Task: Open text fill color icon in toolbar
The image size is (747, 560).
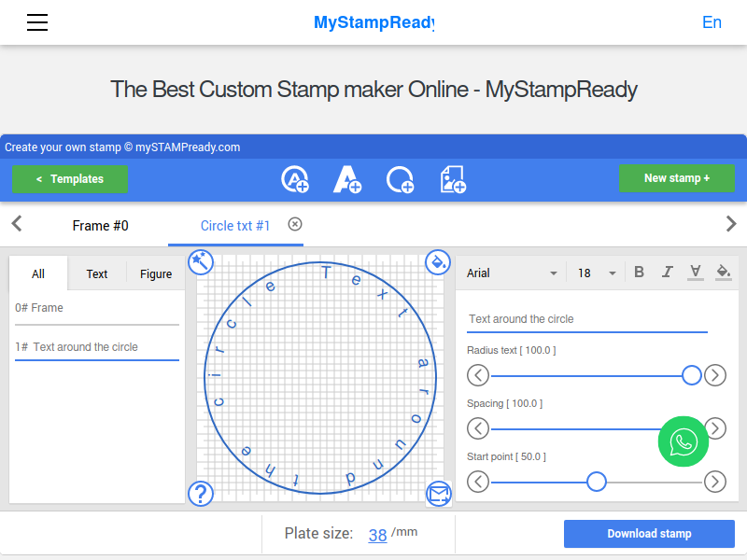Action: click(723, 272)
